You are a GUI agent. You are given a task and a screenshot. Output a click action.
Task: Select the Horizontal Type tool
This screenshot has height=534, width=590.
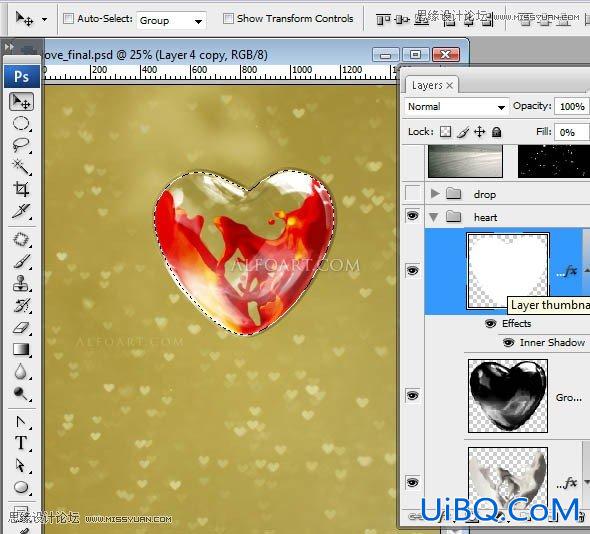click(x=21, y=443)
